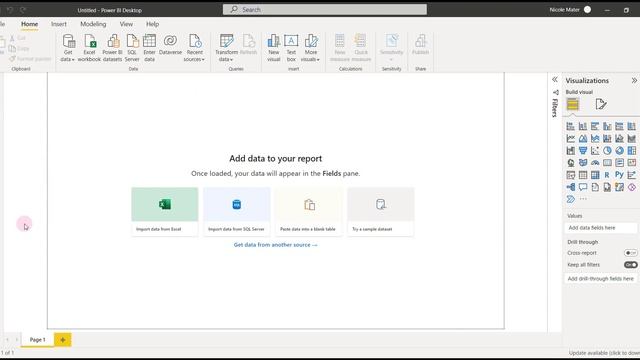Click the Import data from SQL Server card

coord(237,211)
